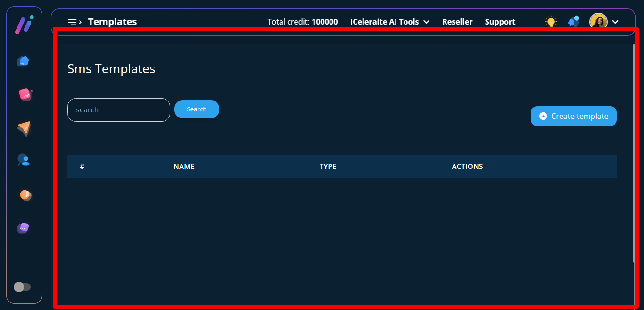Click into the search input field
Viewport: 644px width, 310px height.
coord(118,110)
